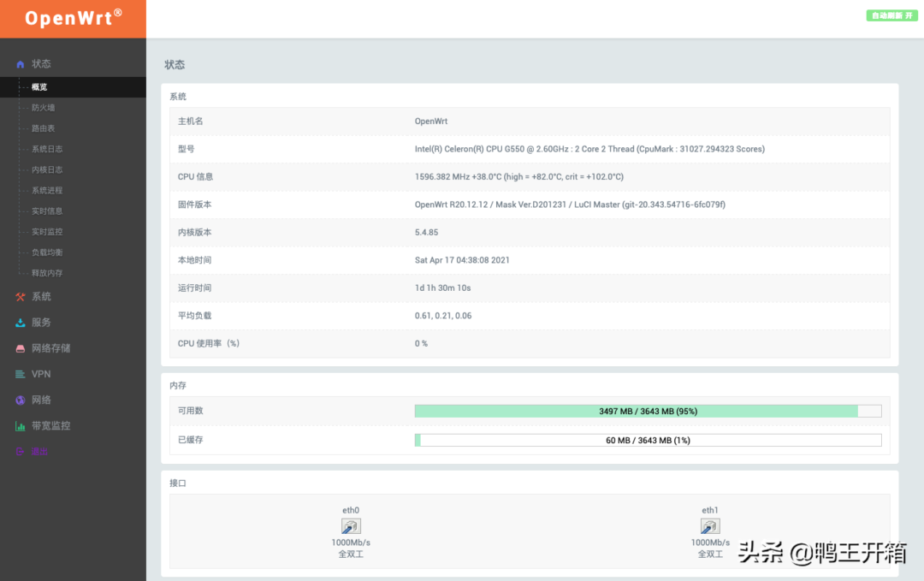The height and width of the screenshot is (581, 924).
Task: Click the 全双工 duplex text under eth0
Action: point(351,554)
